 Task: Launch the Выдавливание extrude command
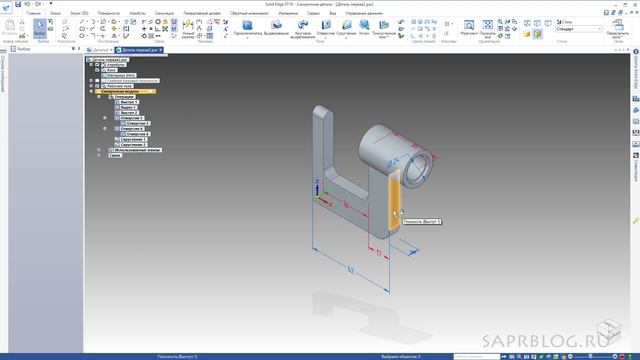(x=276, y=28)
